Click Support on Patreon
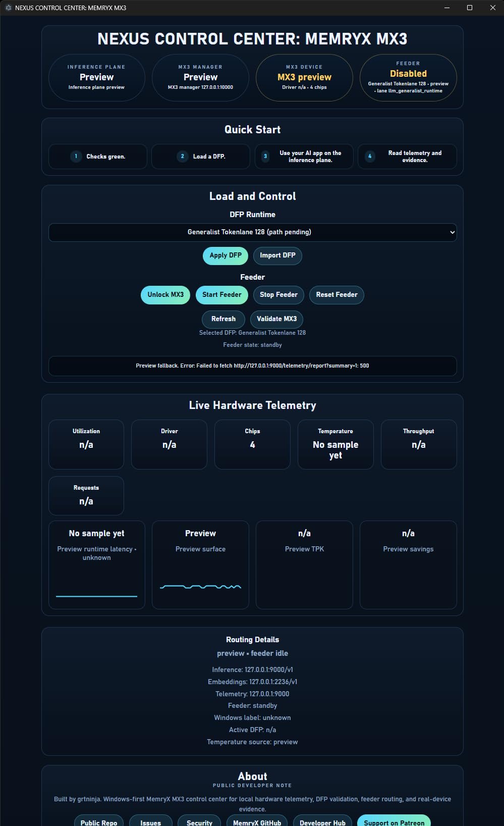Image resolution: width=504 pixels, height=826 pixels. point(394,821)
